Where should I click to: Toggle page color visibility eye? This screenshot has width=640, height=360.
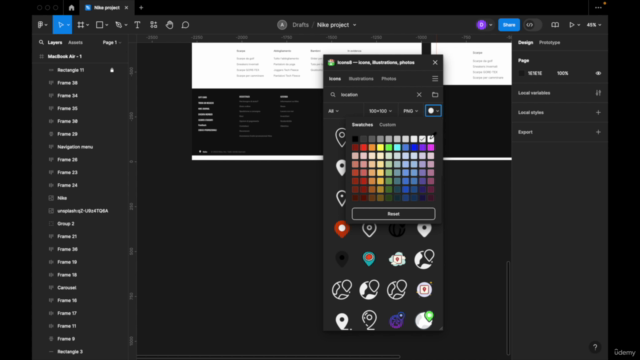tap(598, 73)
